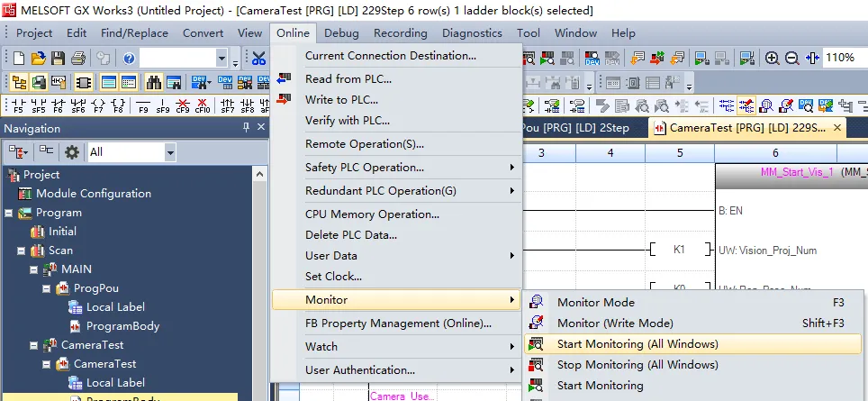Screen dimensions: 868x401
Task: Open the Navigation filter 'All' dropdown
Action: coord(169,151)
